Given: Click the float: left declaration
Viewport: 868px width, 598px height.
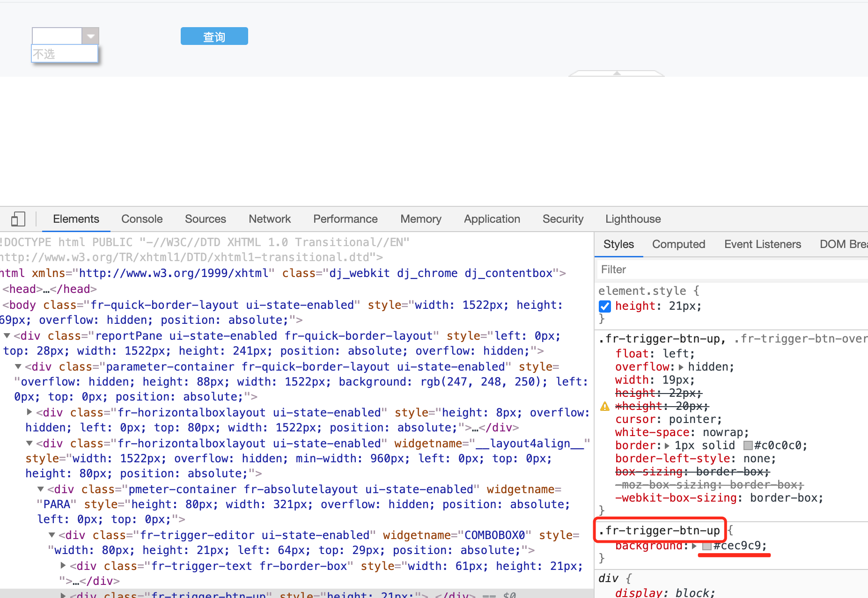Looking at the screenshot, I should click(x=655, y=354).
